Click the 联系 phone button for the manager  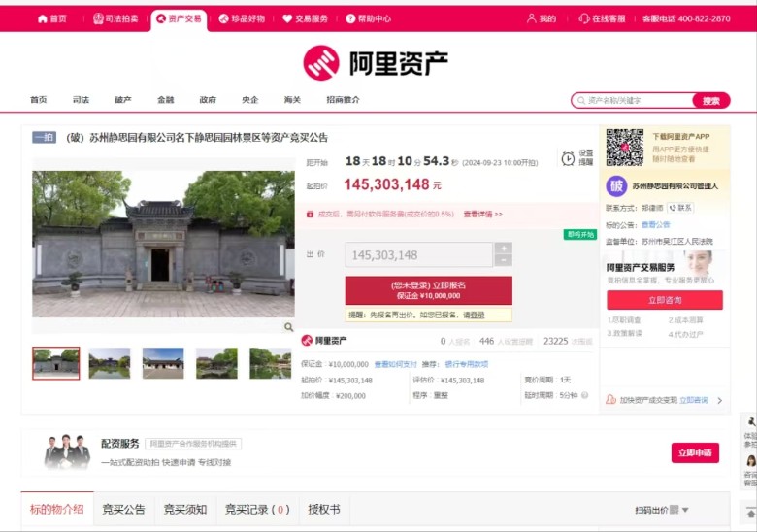680,208
